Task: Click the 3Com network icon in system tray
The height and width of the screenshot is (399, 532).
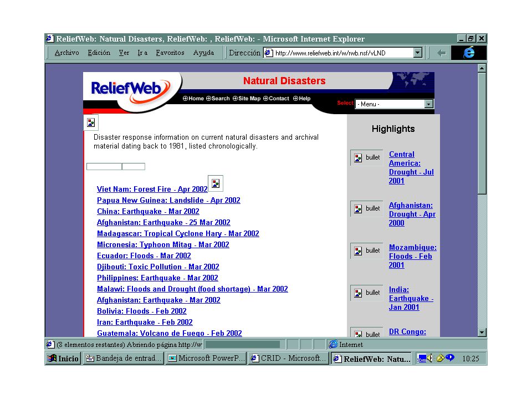Action: (422, 359)
